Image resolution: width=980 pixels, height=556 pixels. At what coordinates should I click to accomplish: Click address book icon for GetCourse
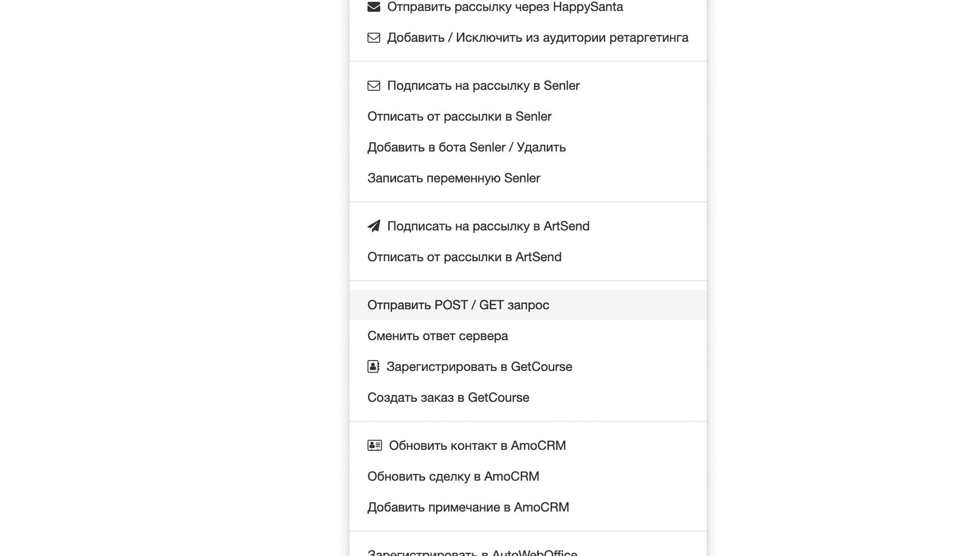coord(373,367)
